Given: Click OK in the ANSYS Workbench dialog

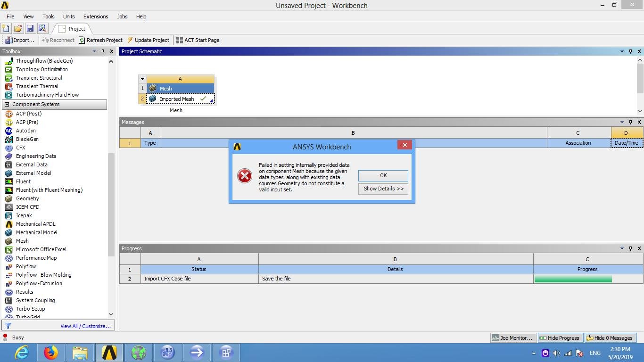Looking at the screenshot, I should [x=383, y=175].
